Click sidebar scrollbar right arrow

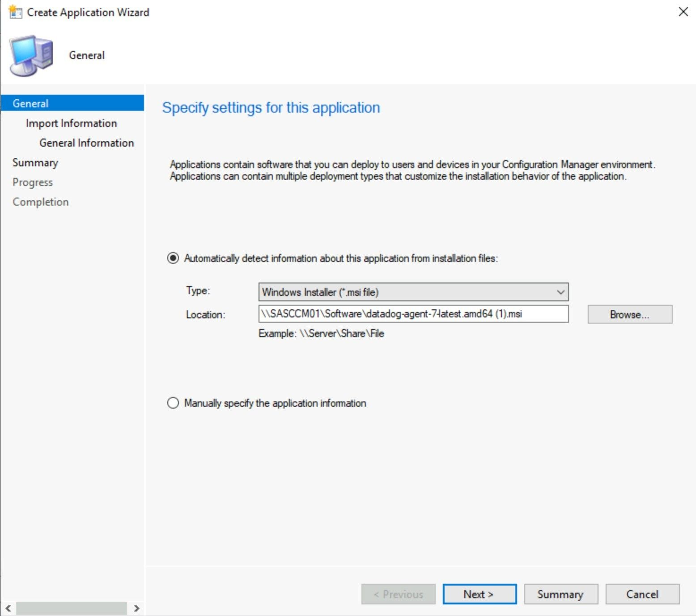click(x=136, y=608)
